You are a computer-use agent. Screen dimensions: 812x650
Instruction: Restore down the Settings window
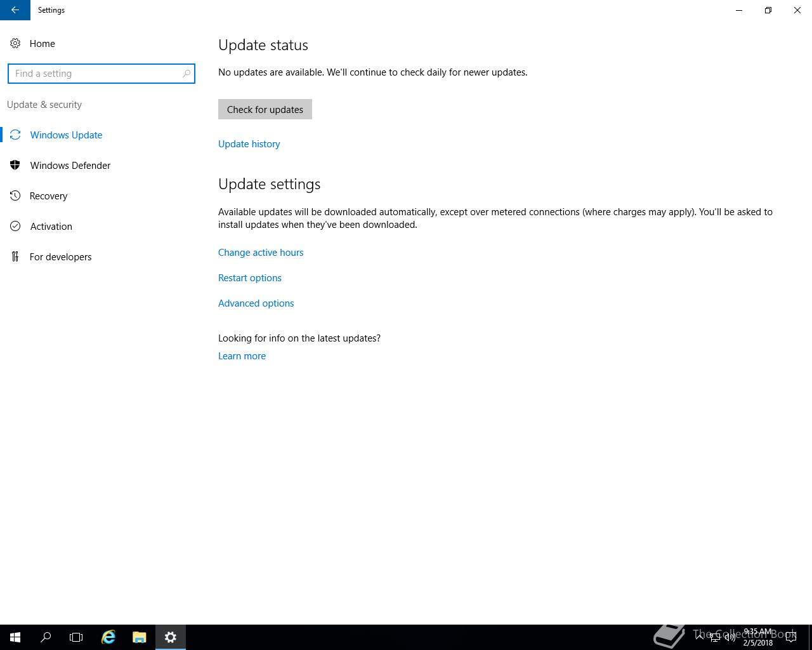(x=768, y=10)
